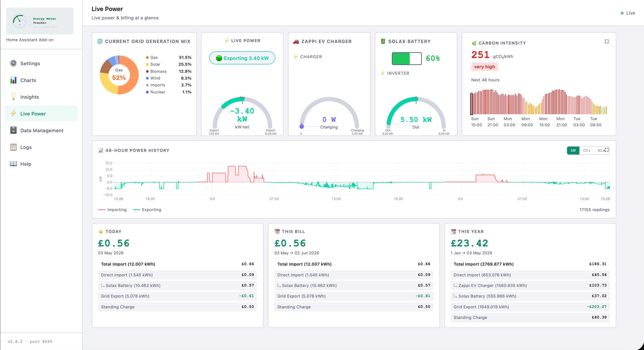The image size is (644, 350).
Task: Click the Logs clipboard icon
Action: (13, 147)
